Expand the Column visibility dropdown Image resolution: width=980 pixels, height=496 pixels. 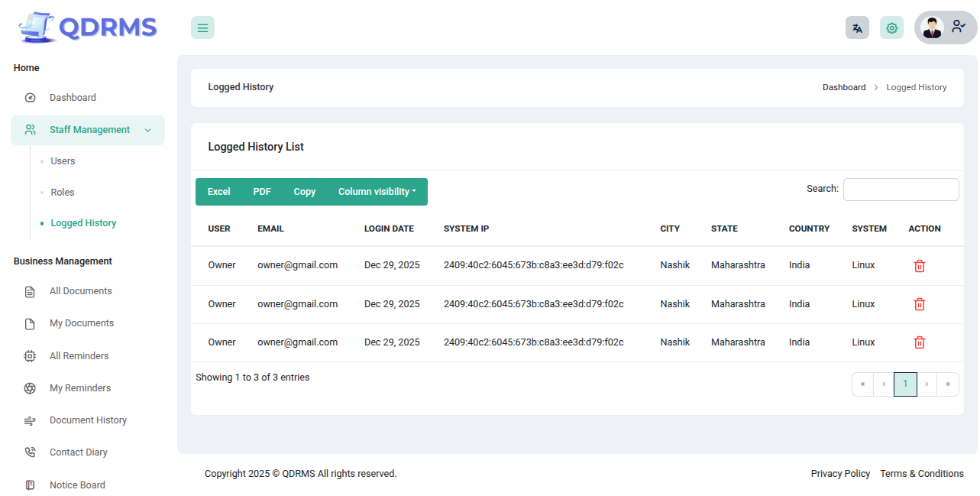pyautogui.click(x=377, y=192)
